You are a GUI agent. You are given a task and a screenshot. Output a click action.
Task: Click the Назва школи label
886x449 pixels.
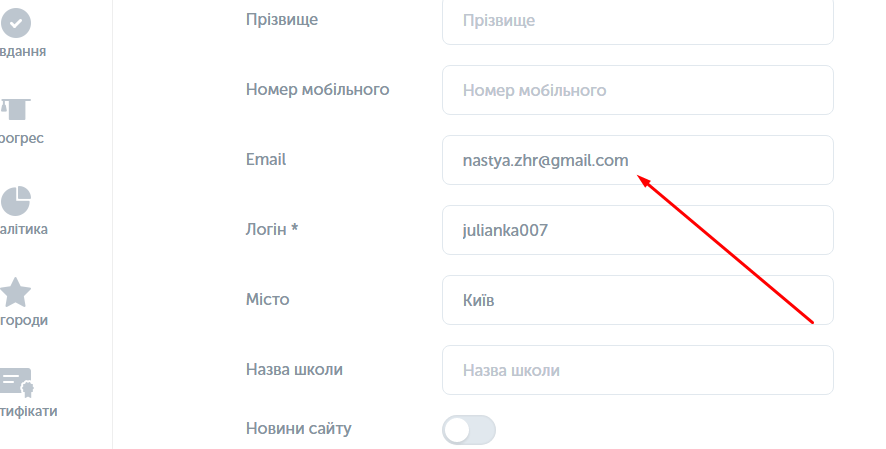coord(294,369)
